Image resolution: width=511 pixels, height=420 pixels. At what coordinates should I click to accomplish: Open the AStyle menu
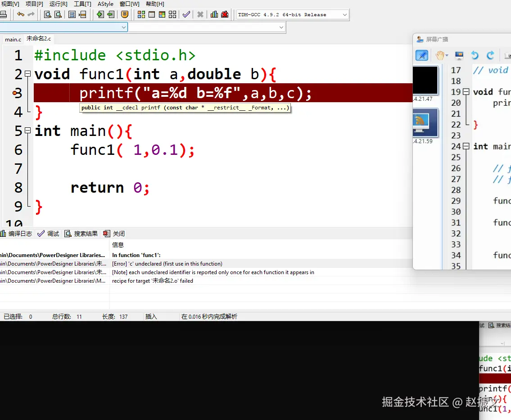(x=106, y=4)
